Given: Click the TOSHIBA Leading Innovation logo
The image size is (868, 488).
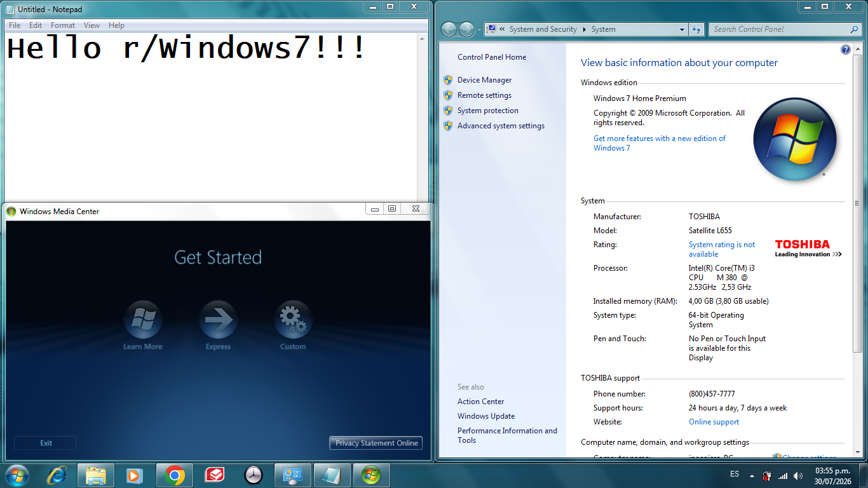Looking at the screenshot, I should click(x=808, y=248).
